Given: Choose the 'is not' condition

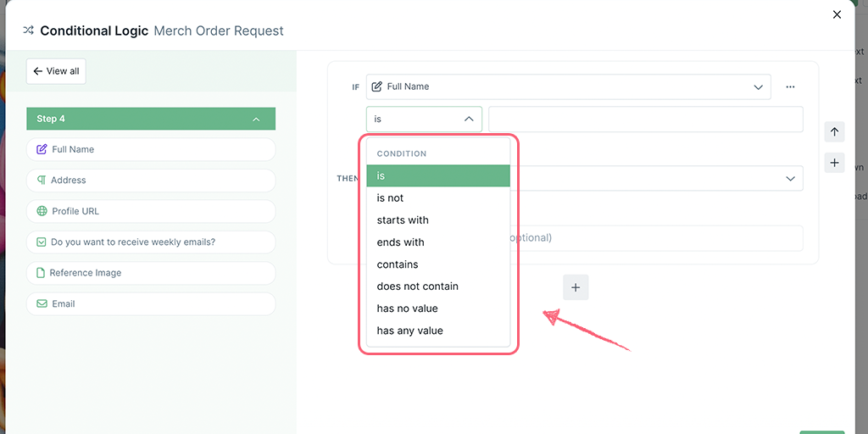Looking at the screenshot, I should (438, 198).
